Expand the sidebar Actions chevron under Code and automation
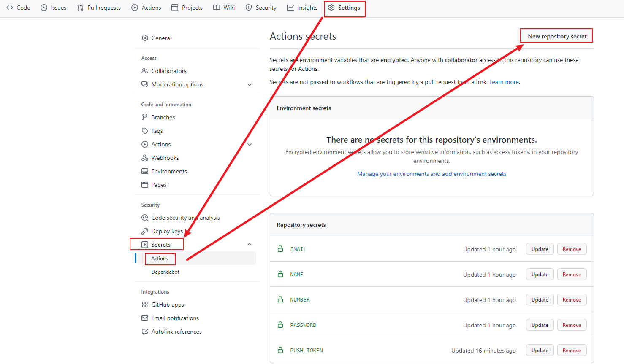 (x=250, y=144)
